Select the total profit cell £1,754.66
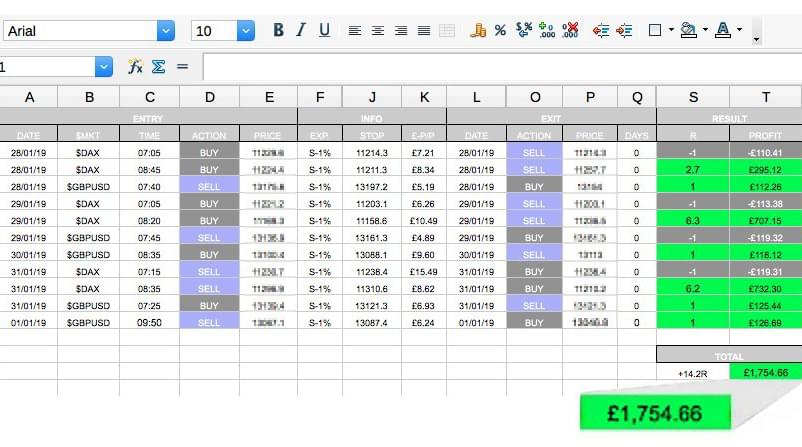This screenshot has width=802, height=447. 765,372
